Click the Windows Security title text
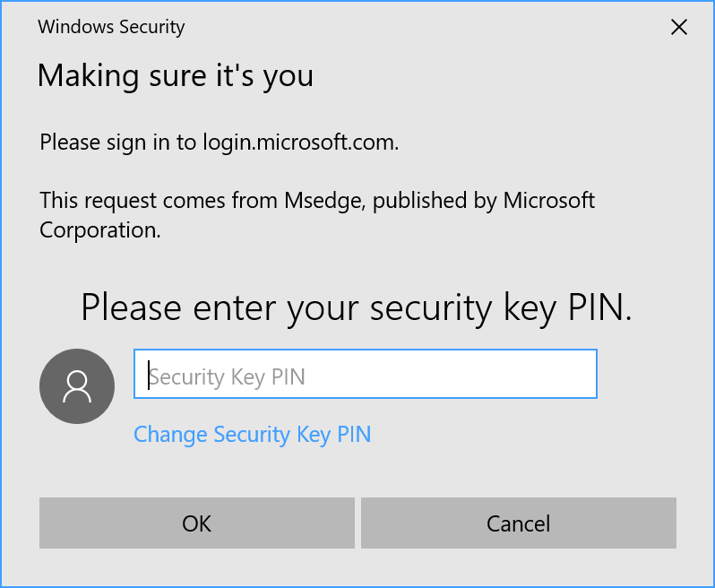715x588 pixels. (x=111, y=27)
